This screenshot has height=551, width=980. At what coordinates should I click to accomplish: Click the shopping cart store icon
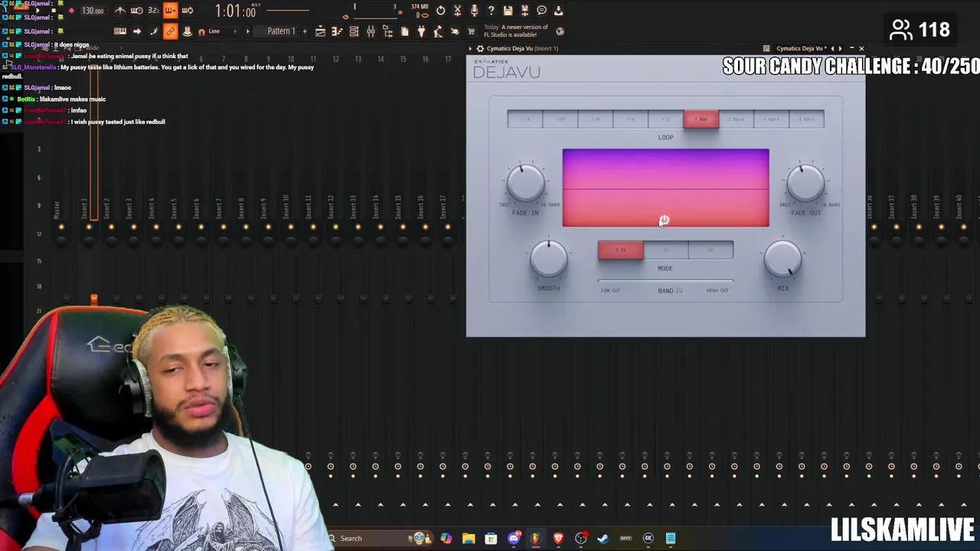(x=472, y=31)
